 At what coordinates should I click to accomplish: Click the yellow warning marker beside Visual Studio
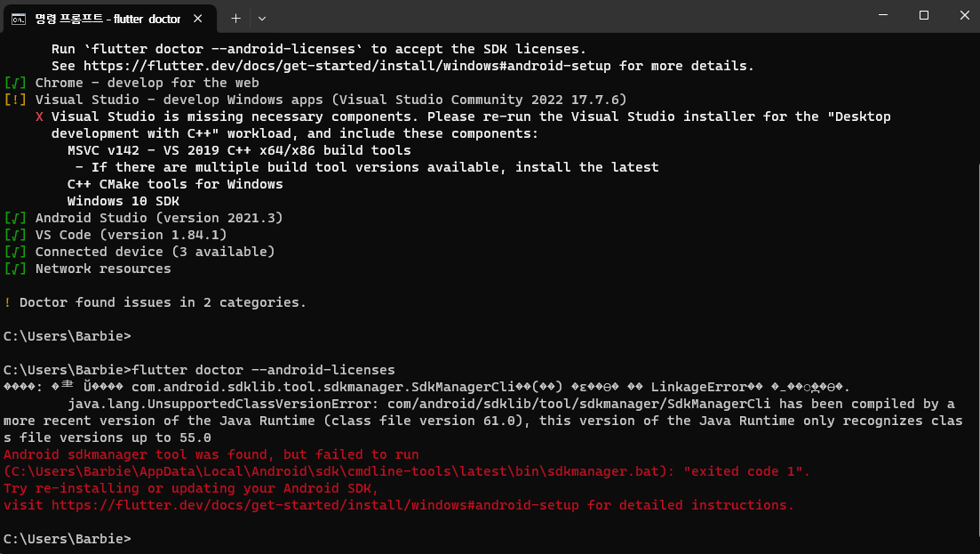pos(15,100)
